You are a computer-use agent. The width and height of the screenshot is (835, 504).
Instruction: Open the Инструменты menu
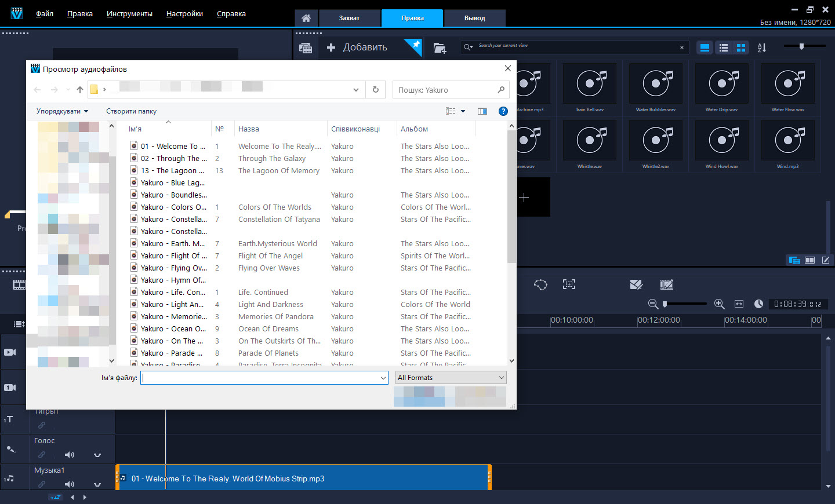pos(129,13)
